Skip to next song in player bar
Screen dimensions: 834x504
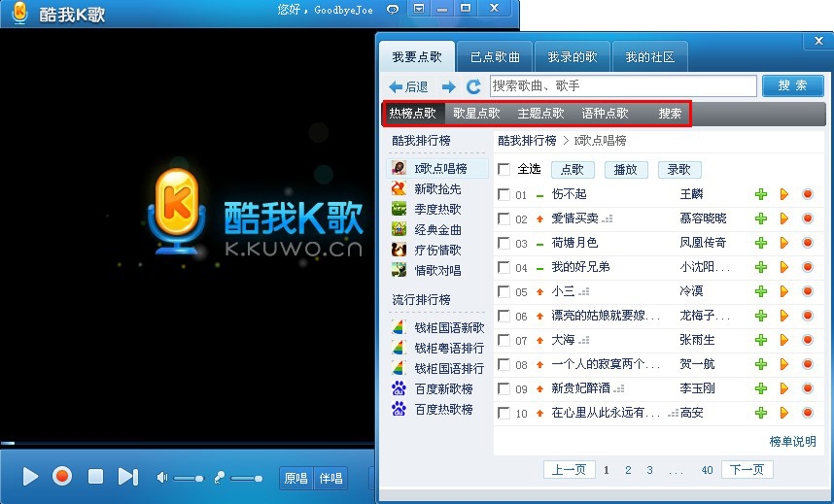point(128,477)
